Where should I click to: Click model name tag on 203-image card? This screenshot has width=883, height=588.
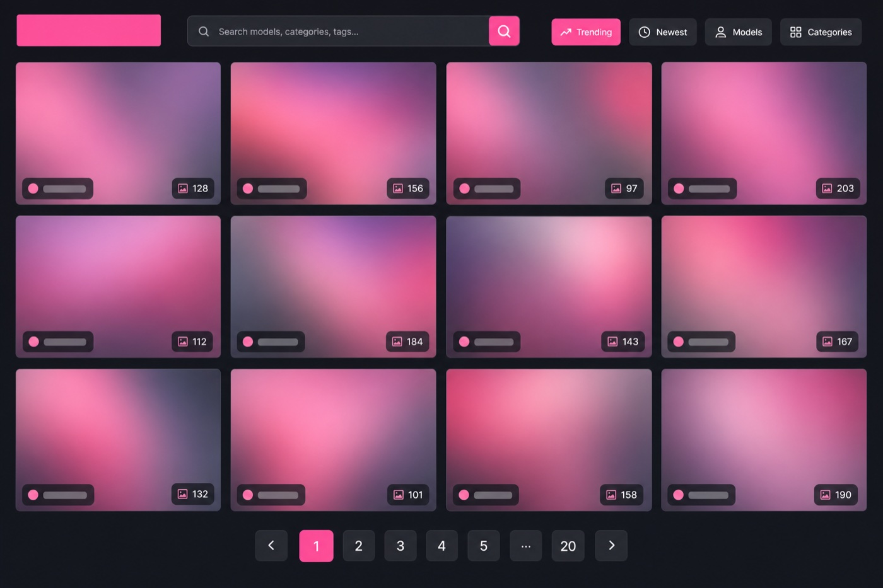[x=702, y=188]
